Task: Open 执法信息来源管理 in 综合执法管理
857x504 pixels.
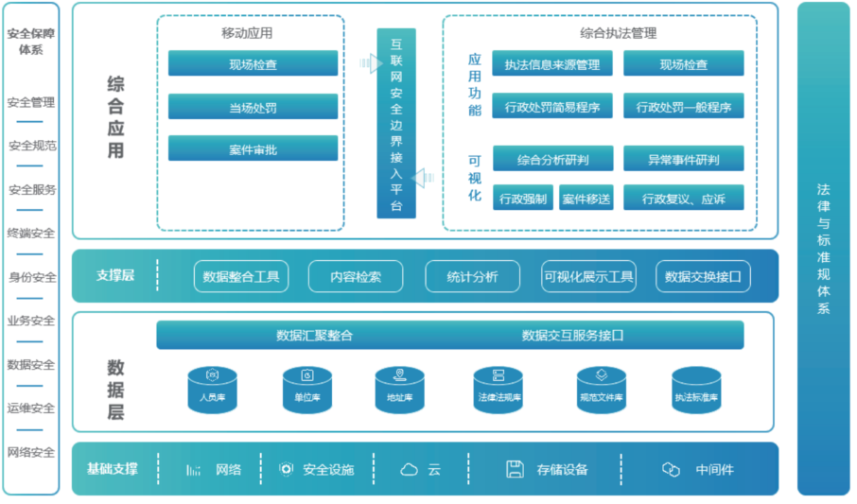Action: (x=552, y=64)
